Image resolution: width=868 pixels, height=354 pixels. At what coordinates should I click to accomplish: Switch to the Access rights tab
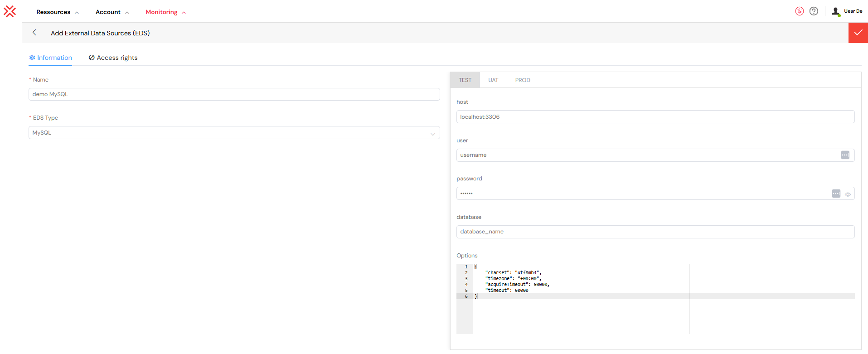point(113,58)
